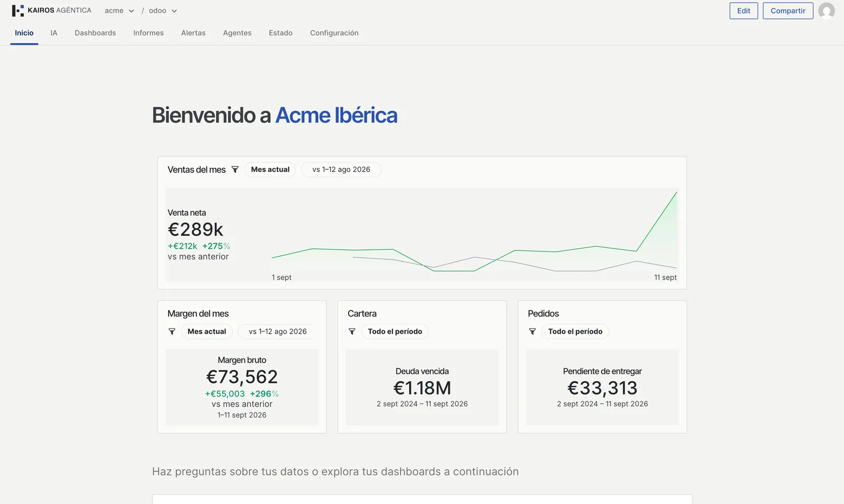Switch to the Dashboards tab
The height and width of the screenshot is (504, 844).
95,33
